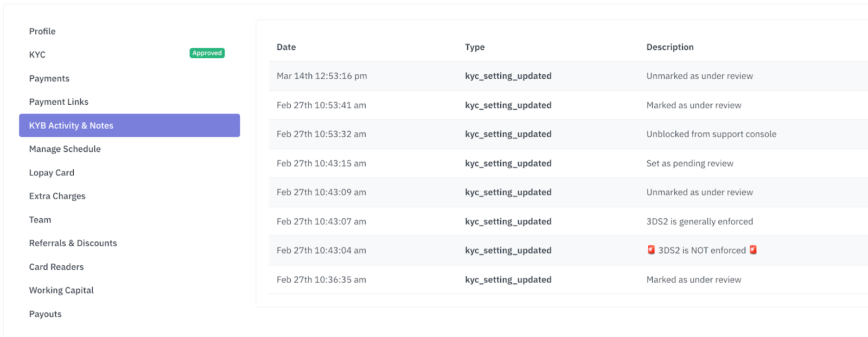Select Card Readers in sidebar

tap(56, 267)
